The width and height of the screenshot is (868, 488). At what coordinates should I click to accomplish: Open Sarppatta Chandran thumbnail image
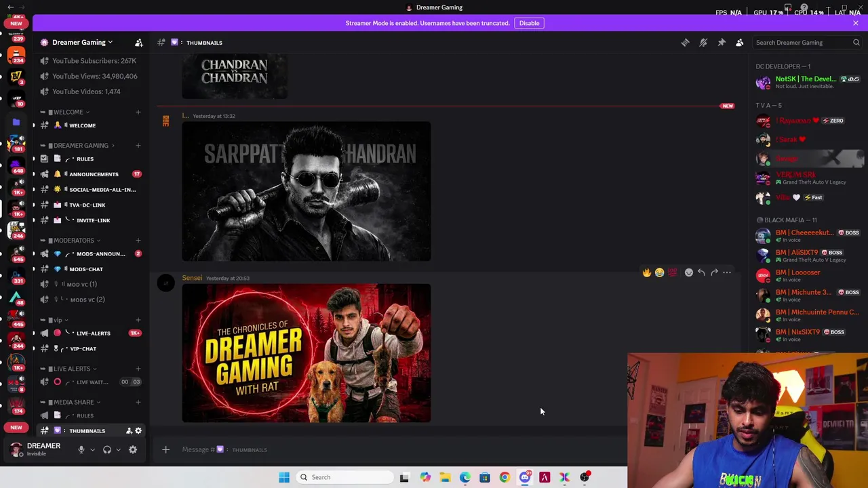point(306,191)
